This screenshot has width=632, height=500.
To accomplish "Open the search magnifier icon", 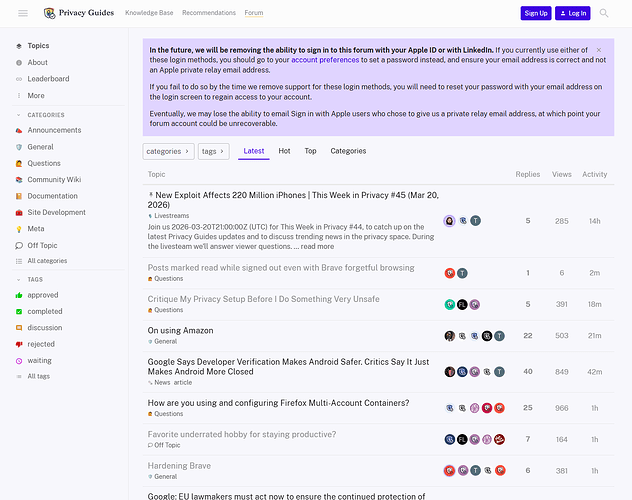I will (x=603, y=13).
